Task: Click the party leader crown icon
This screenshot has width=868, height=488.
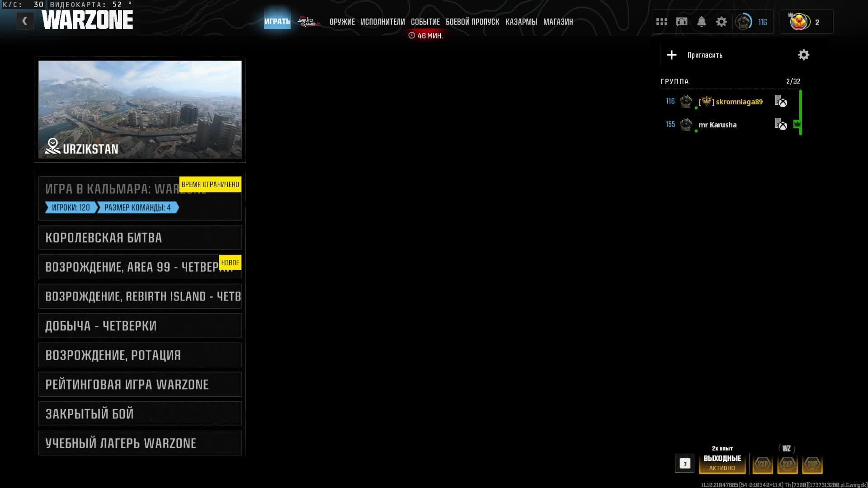Action: [x=797, y=124]
